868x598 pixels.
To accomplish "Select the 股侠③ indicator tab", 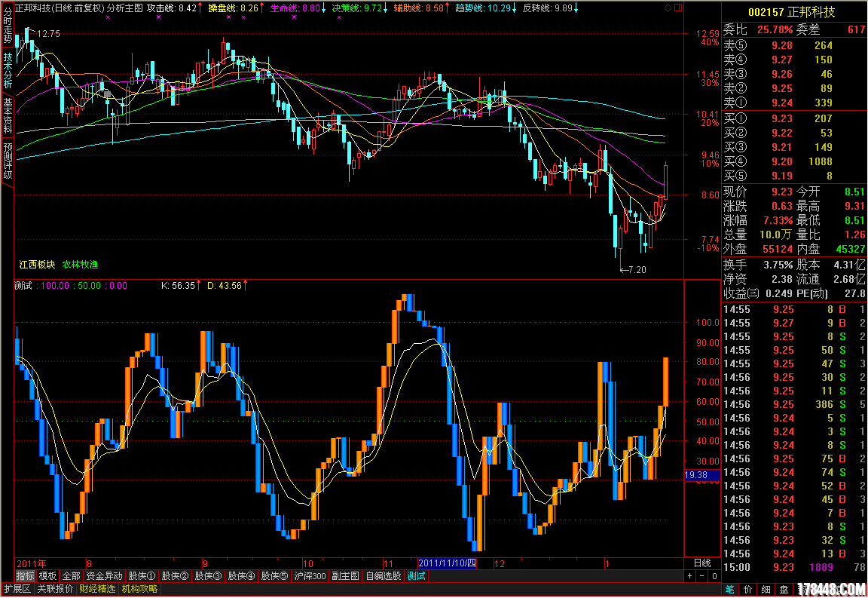I will pyautogui.click(x=208, y=576).
